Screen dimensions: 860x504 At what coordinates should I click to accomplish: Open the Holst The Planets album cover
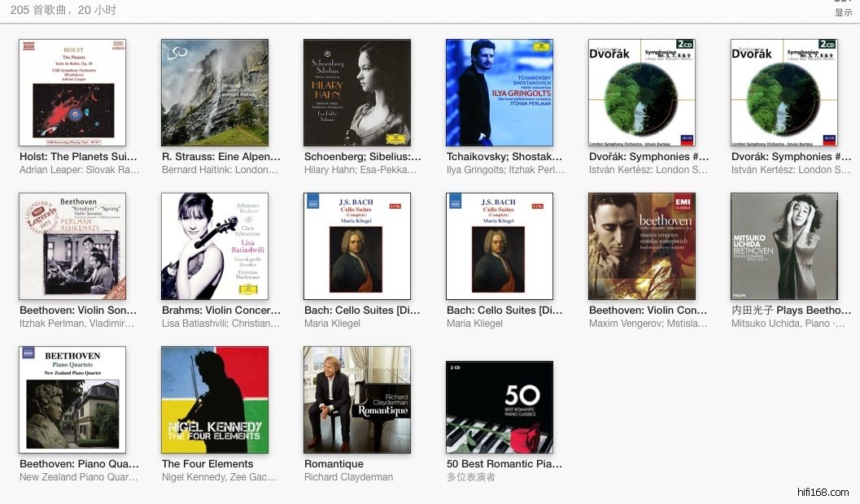72,93
